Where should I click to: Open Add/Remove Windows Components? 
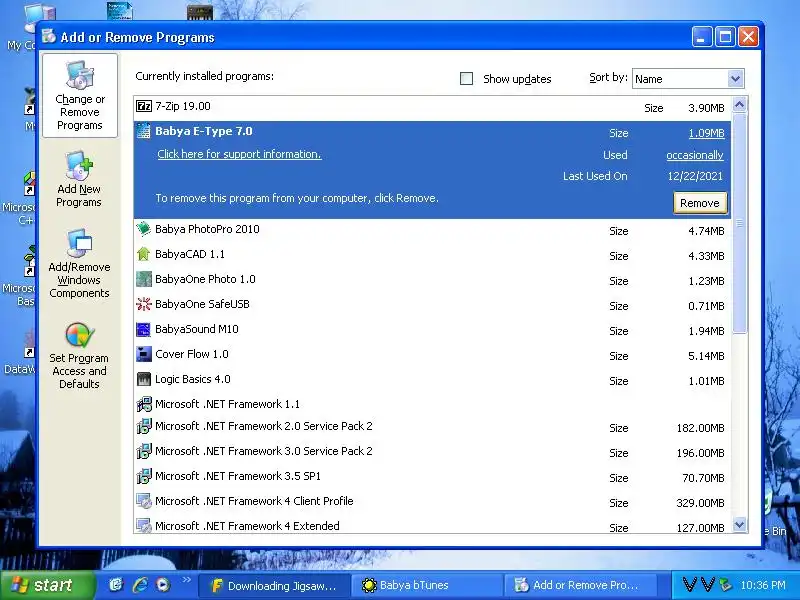(79, 264)
